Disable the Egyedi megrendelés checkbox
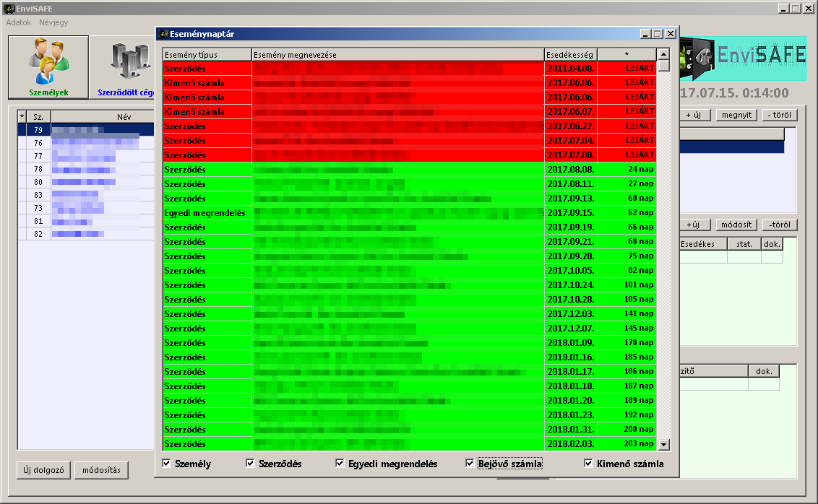 340,464
